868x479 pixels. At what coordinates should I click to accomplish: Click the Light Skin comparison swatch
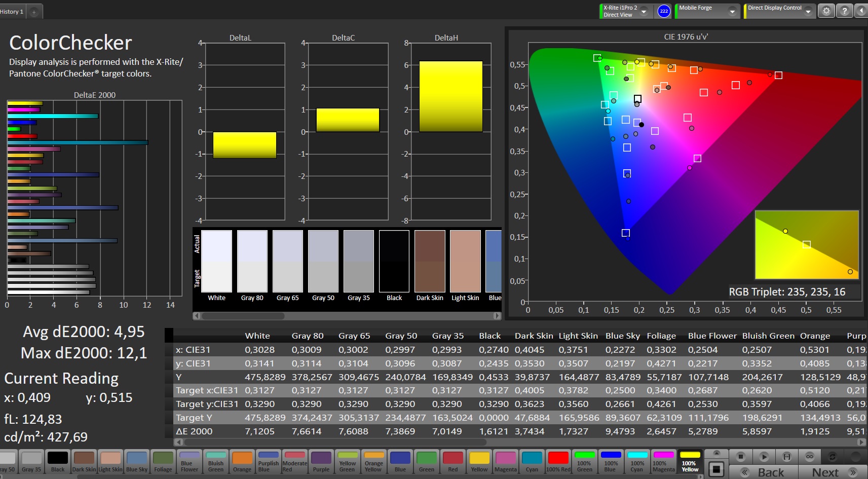465,261
